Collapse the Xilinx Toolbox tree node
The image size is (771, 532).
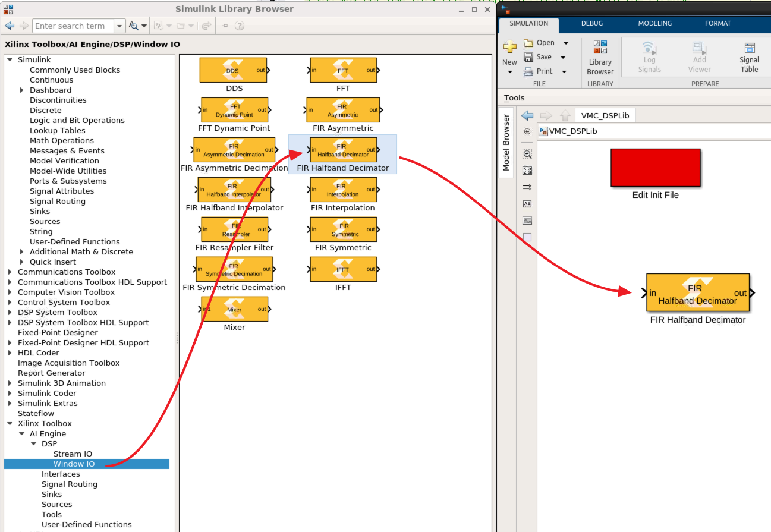point(10,424)
